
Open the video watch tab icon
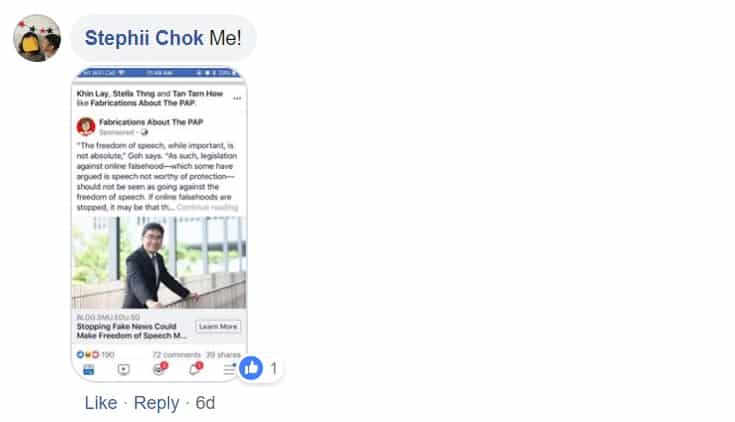point(123,369)
